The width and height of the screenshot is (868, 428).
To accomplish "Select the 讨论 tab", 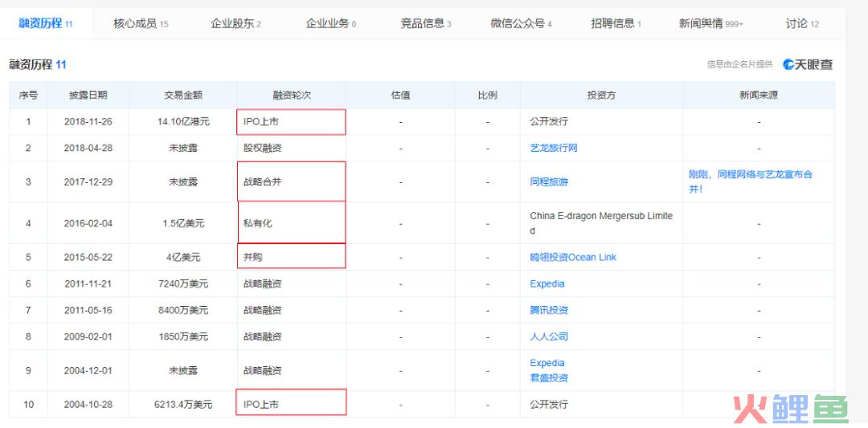I will point(801,23).
